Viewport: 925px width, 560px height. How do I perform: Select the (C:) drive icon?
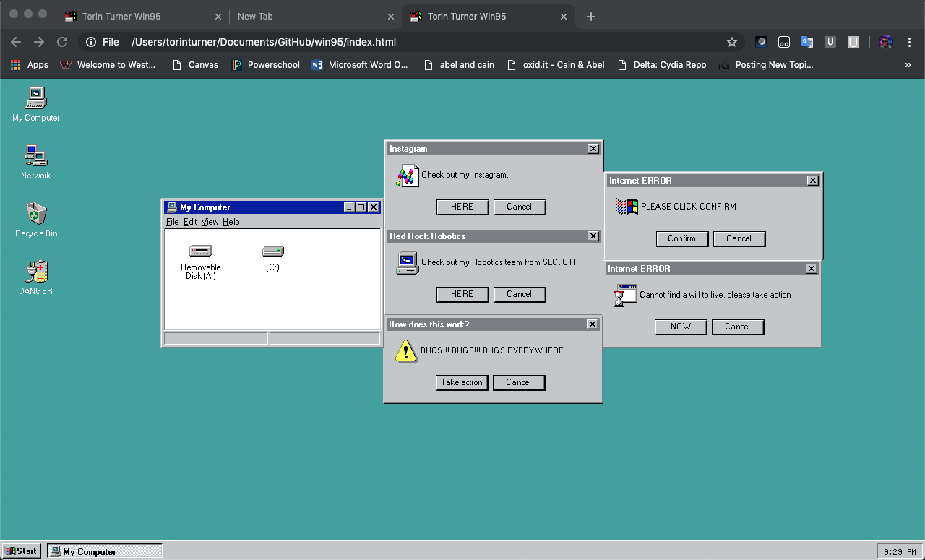click(x=272, y=251)
